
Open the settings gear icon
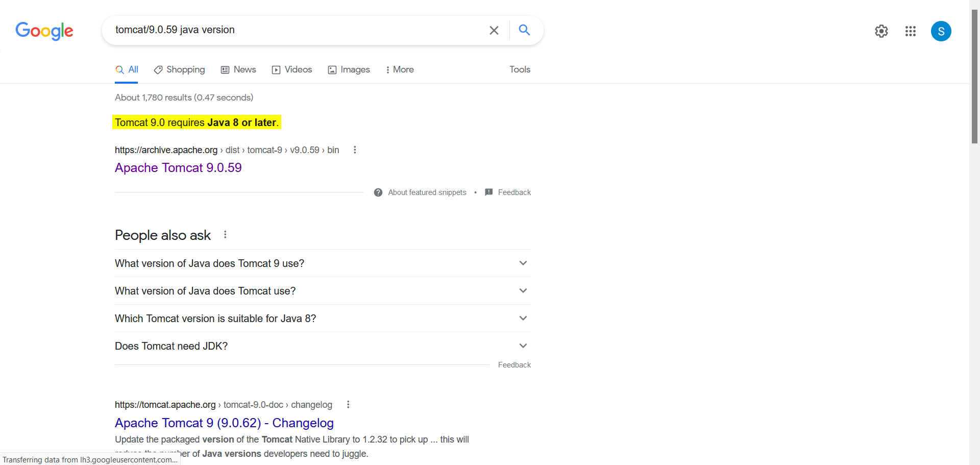[881, 31]
